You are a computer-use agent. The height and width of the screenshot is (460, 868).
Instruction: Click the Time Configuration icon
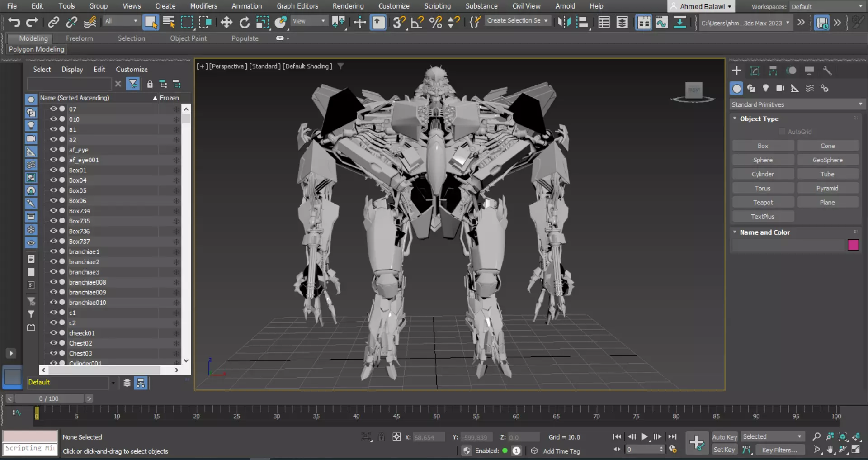[673, 449]
